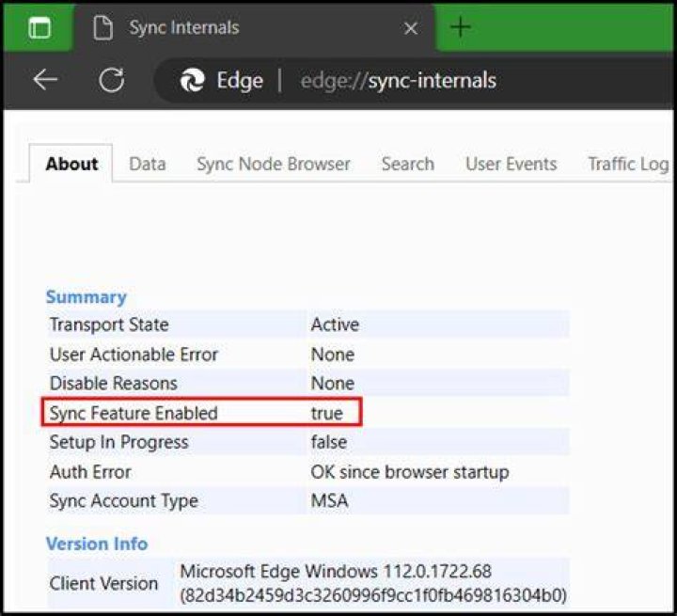Click None value for User Actionable Error
The width and height of the screenshot is (677, 616).
(x=333, y=355)
